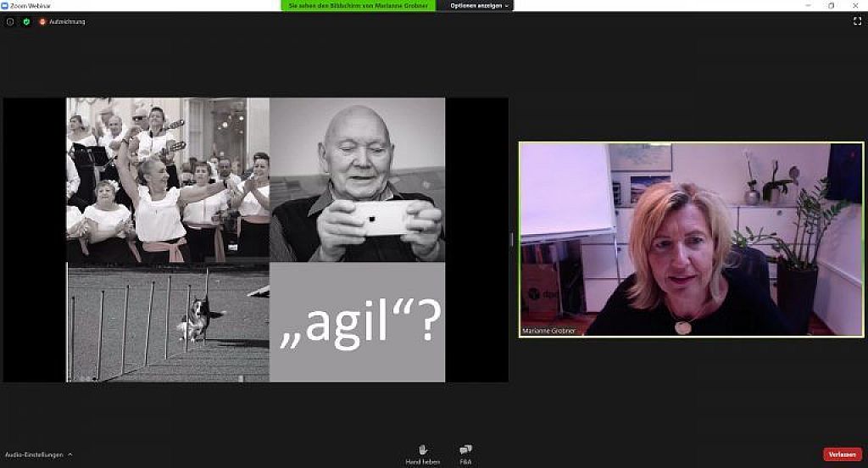Click the green encryption shield icon
This screenshot has width=868, height=468.
[26, 21]
